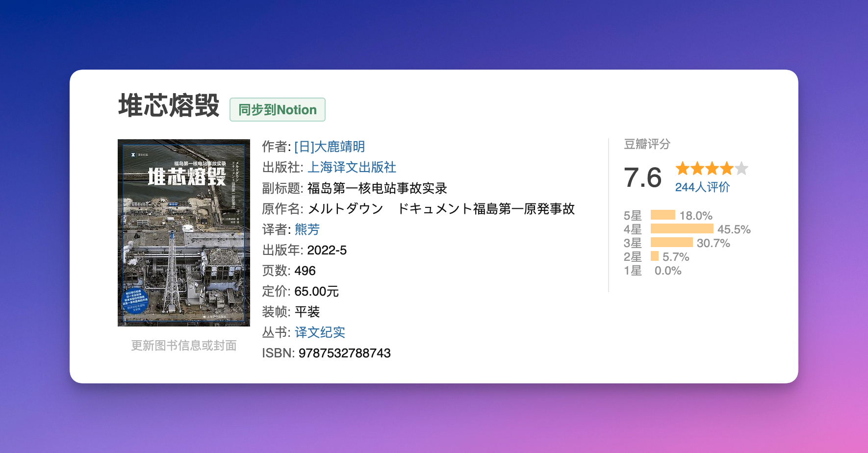Viewport: 868px width, 453px height.
Task: Click the 豆瓣评分 label
Action: [647, 144]
